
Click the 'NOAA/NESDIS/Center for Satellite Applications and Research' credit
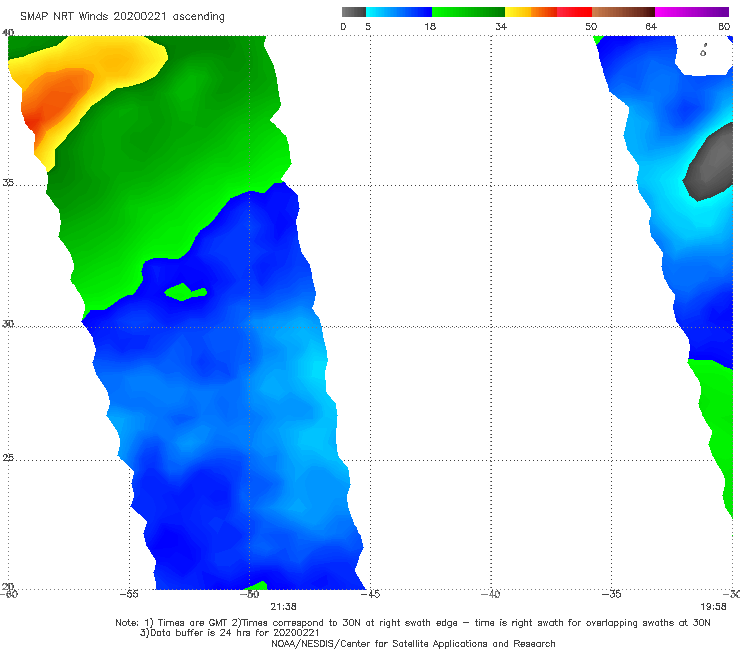click(x=413, y=643)
